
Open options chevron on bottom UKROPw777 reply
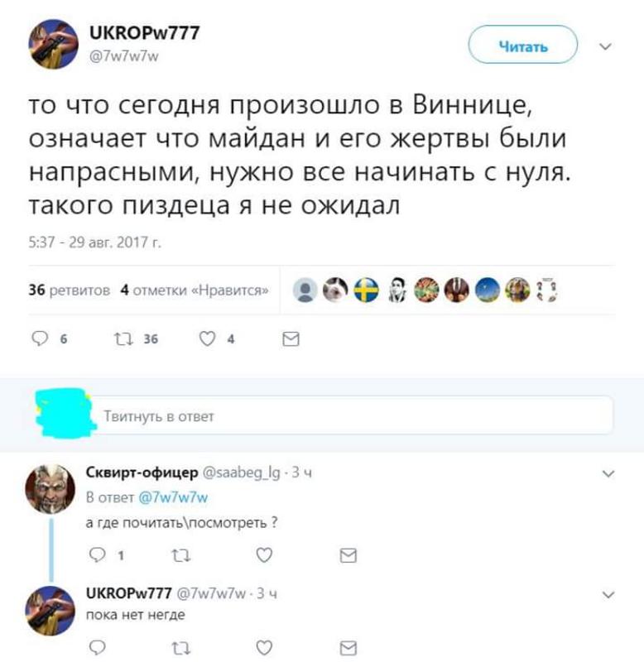point(608,595)
